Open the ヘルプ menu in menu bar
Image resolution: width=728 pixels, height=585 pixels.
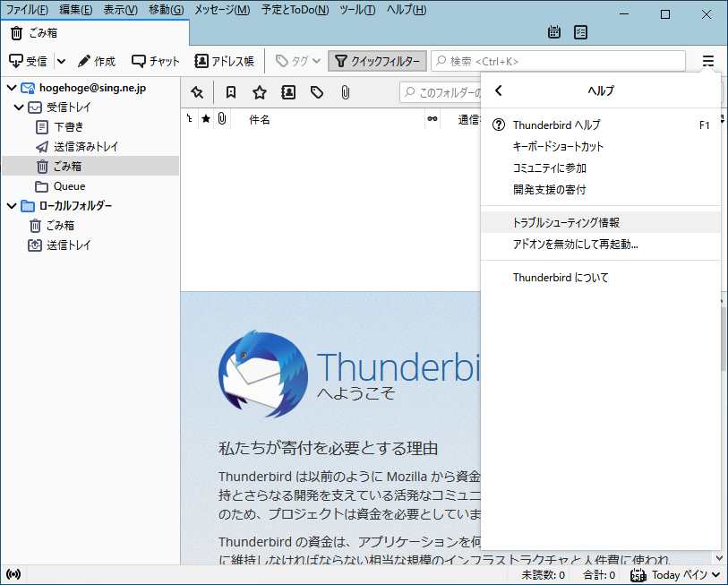[x=407, y=10]
